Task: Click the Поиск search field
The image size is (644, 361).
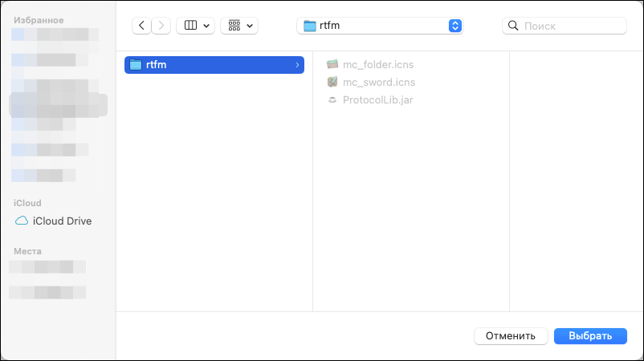Action: [x=565, y=26]
